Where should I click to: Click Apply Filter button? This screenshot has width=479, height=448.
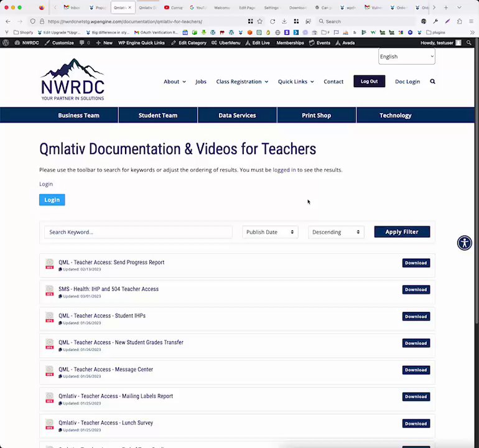(x=402, y=232)
